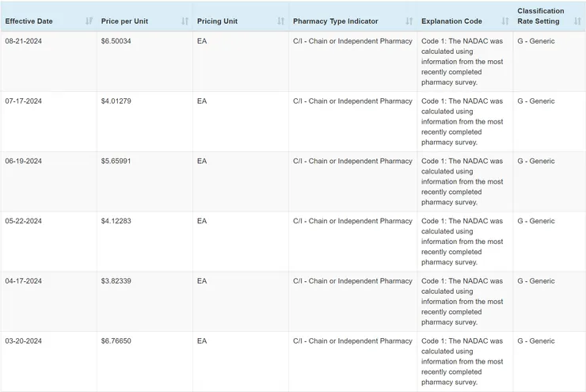The width and height of the screenshot is (586, 392).
Task: Click the sort arrows beside Price per Unit
Action: click(x=185, y=21)
